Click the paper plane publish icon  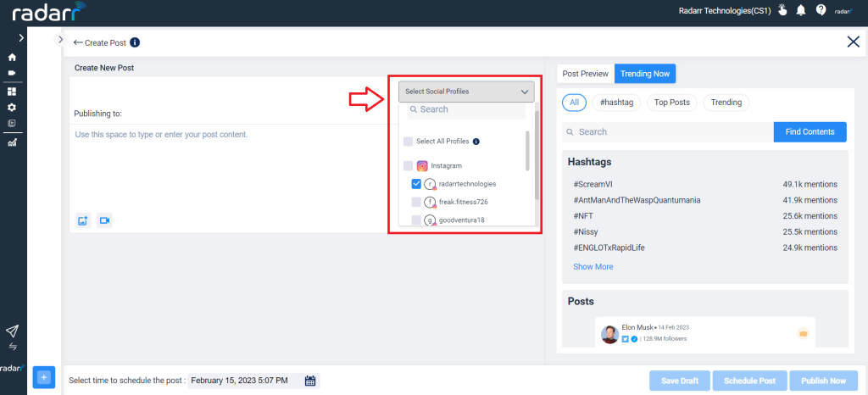pyautogui.click(x=12, y=331)
